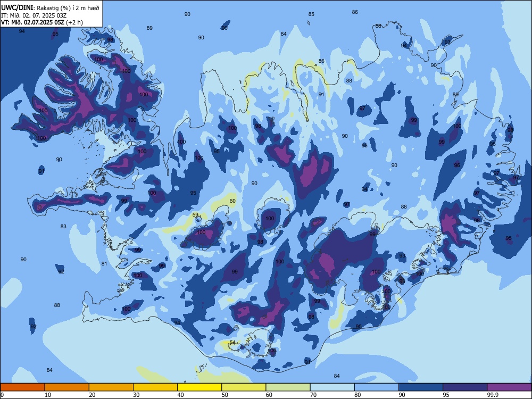Choose the 70–80 pale blue legend swatch
This screenshot has height=399, width=532.
click(332, 387)
